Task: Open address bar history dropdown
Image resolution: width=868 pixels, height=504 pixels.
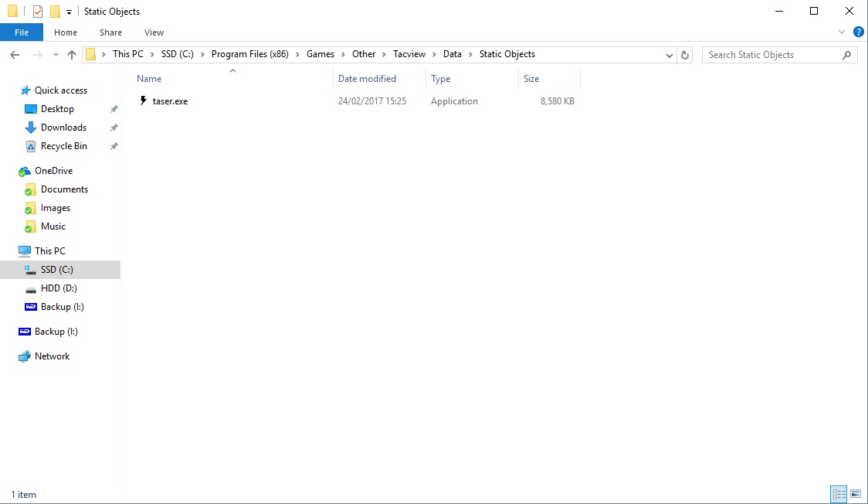Action: click(670, 55)
